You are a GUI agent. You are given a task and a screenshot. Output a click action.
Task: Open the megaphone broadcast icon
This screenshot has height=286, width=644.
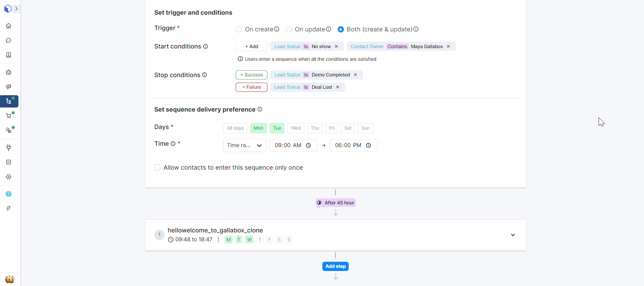point(9,87)
